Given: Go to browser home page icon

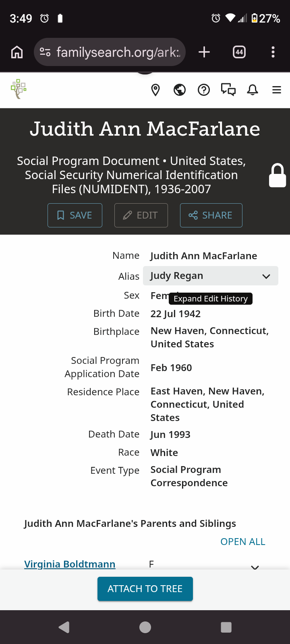Looking at the screenshot, I should click(17, 52).
